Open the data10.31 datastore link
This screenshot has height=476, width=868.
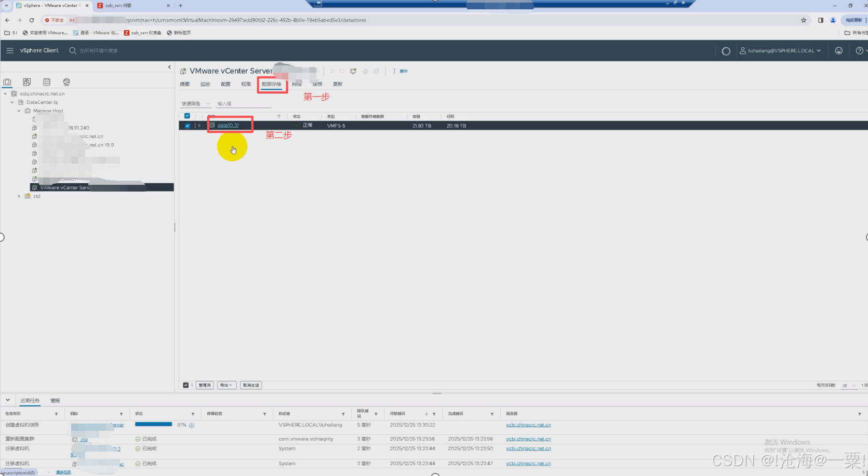pos(228,126)
